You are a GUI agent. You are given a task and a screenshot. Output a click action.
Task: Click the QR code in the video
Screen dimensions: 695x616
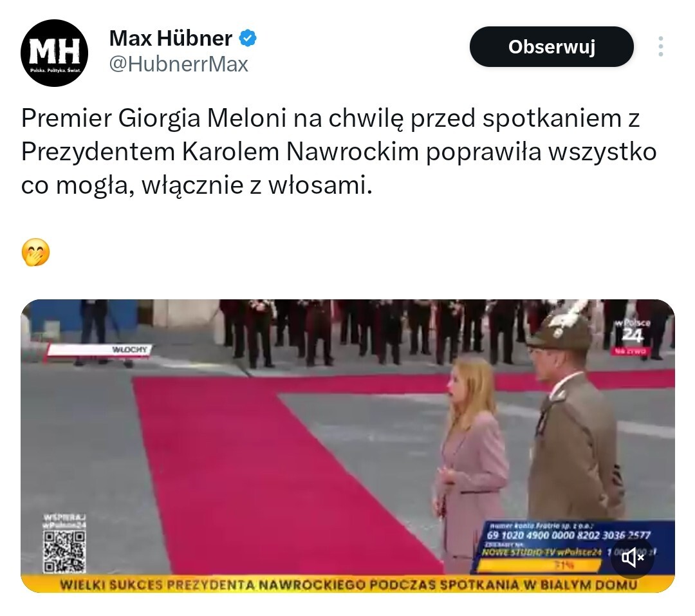pyautogui.click(x=64, y=552)
